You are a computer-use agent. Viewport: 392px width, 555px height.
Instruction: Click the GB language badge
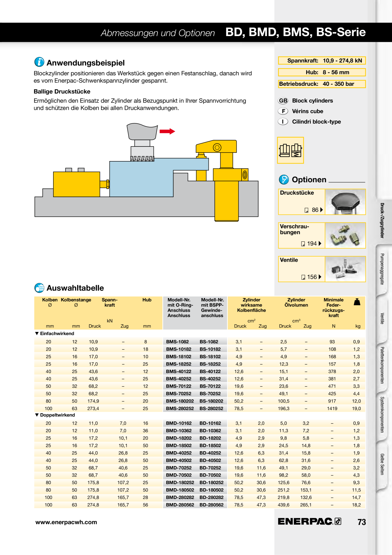click(283, 101)
